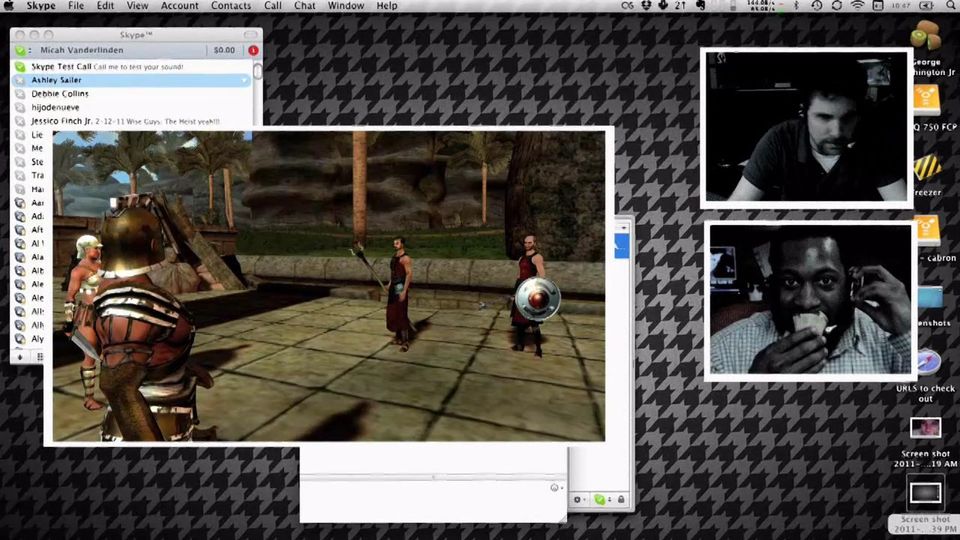Open the Apple menu
The width and height of the screenshot is (960, 540).
(9, 6)
